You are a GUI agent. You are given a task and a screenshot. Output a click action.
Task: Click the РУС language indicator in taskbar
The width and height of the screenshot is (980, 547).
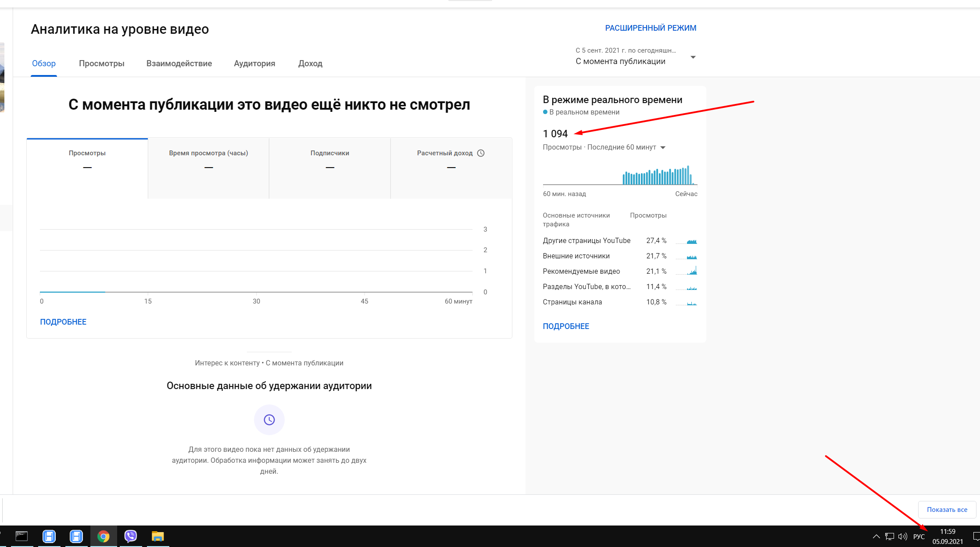[919, 536]
